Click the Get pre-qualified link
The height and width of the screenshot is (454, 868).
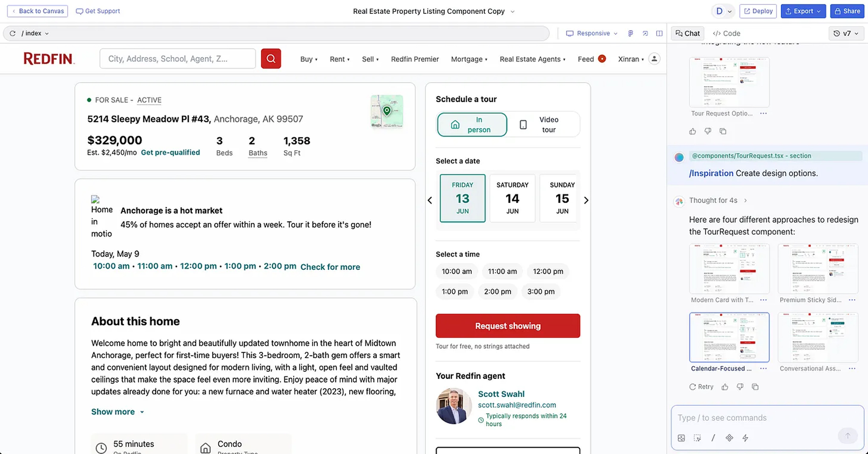(x=170, y=152)
